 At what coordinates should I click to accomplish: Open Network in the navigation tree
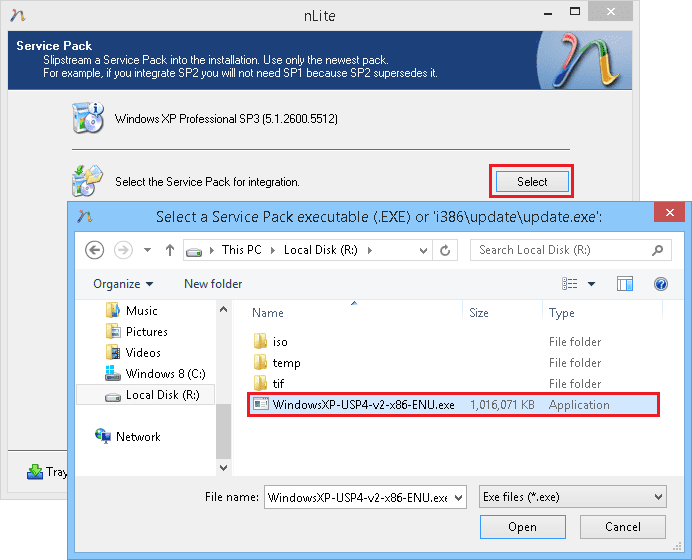(138, 437)
